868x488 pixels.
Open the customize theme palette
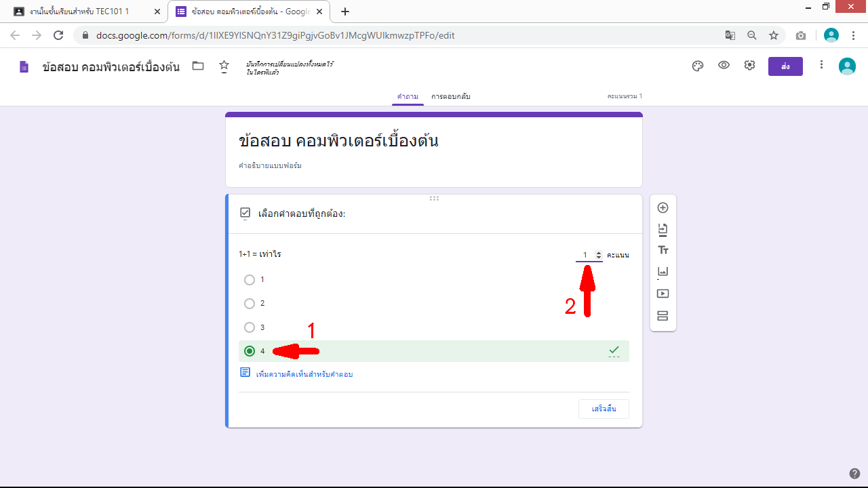coord(698,66)
